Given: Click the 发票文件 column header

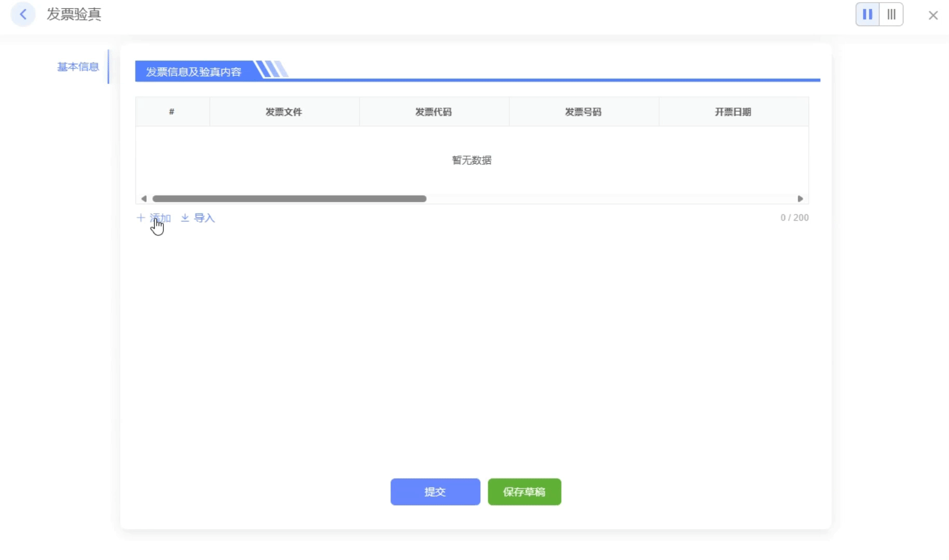Looking at the screenshot, I should (284, 111).
